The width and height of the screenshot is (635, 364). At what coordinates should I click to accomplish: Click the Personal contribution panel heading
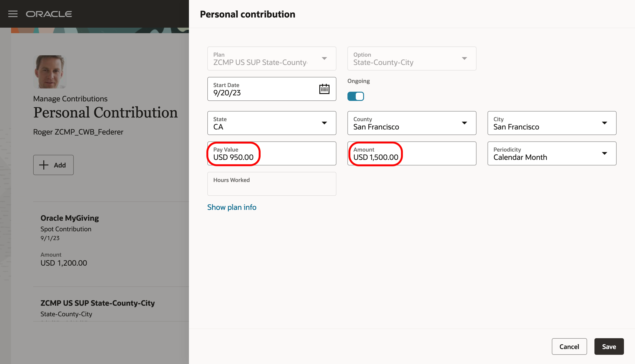[x=247, y=14]
